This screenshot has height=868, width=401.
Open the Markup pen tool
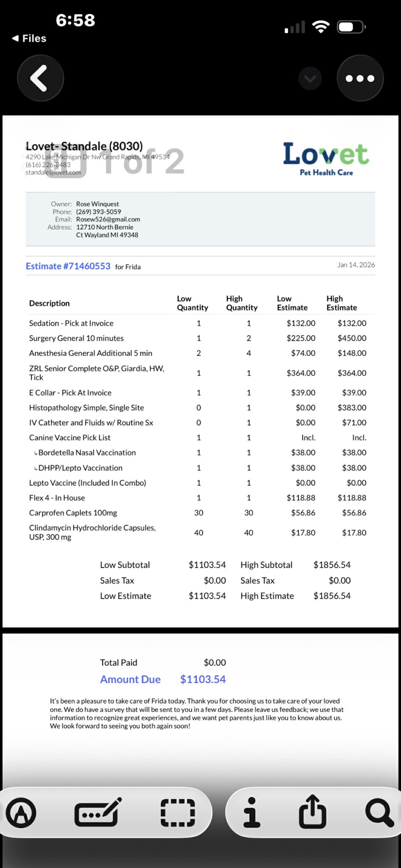[21, 813]
